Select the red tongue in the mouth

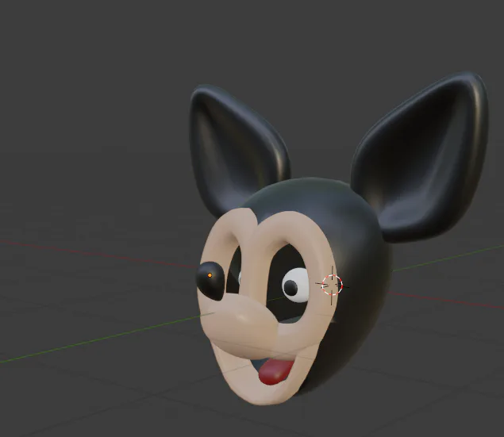(275, 372)
